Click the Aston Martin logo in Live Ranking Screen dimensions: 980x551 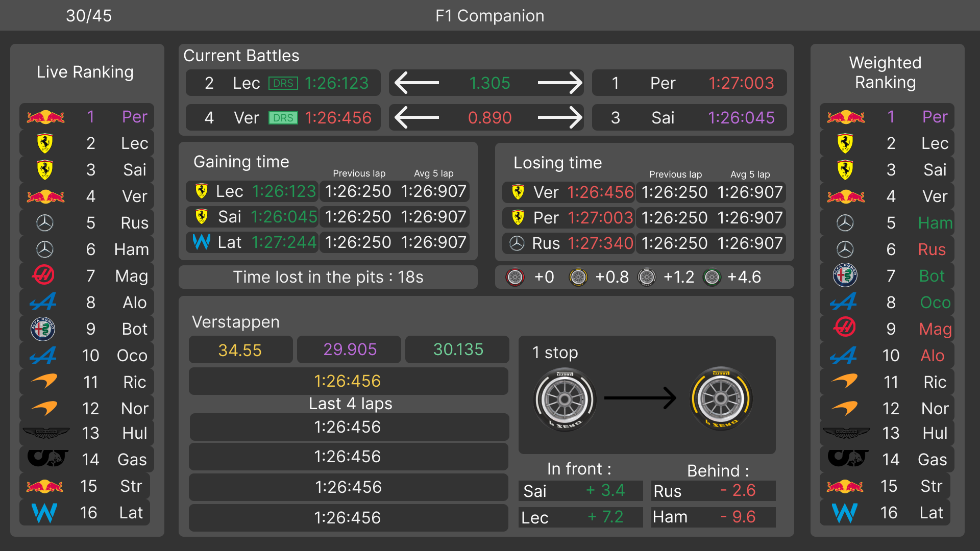click(46, 433)
